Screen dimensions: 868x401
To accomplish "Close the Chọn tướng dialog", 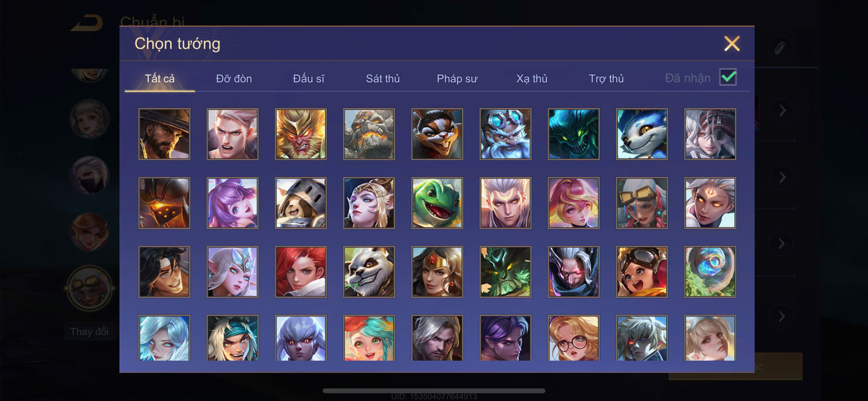I will pos(732,44).
